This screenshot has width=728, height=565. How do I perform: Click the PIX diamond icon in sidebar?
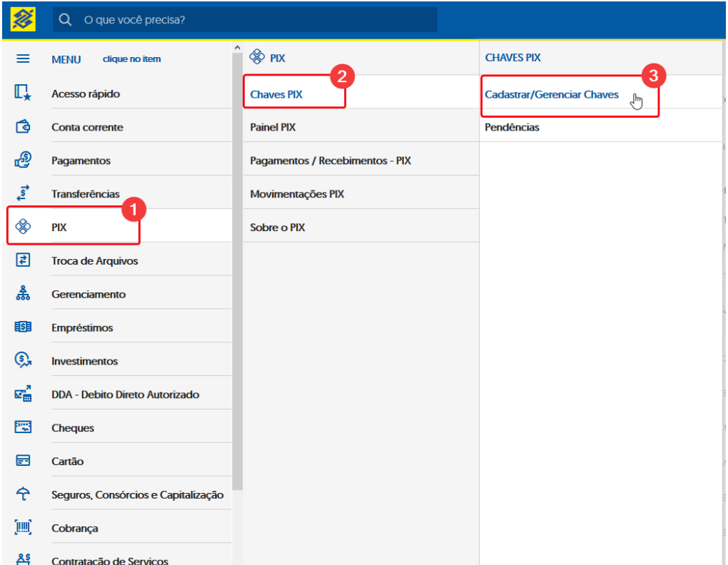(x=23, y=226)
